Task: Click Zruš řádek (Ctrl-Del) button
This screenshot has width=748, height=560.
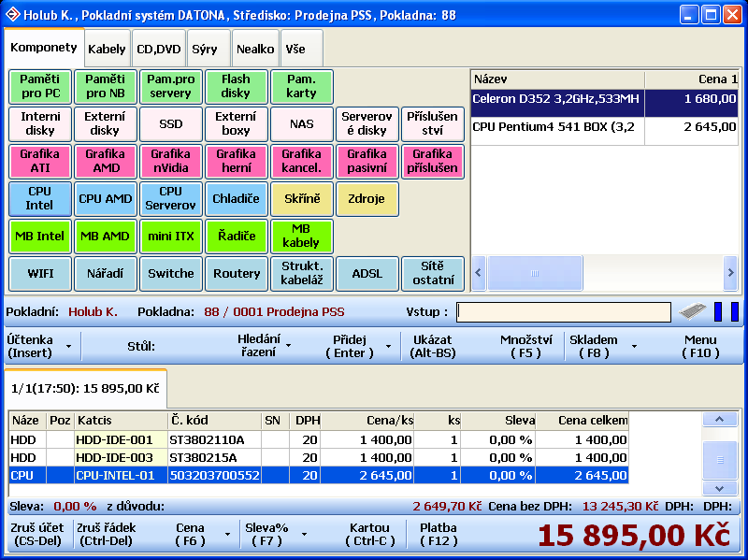Action: coord(106,534)
